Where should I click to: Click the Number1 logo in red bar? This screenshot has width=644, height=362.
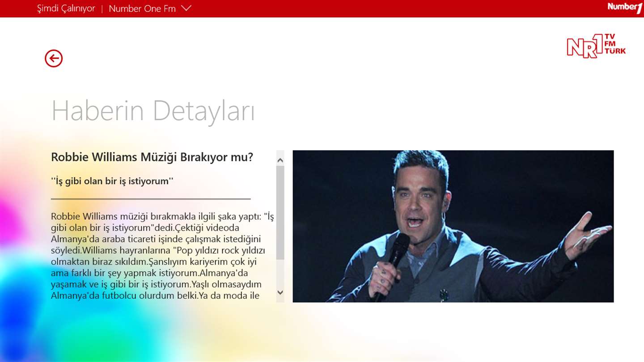625,8
